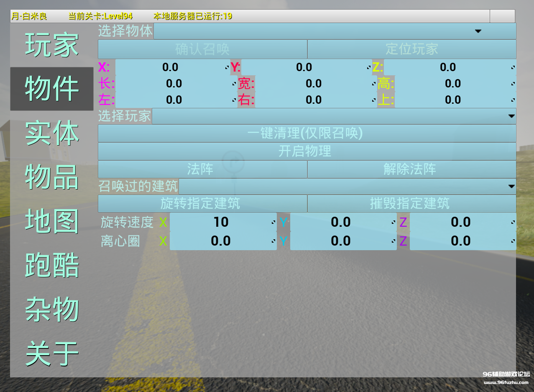Open the 跑酷 tab
The width and height of the screenshot is (534, 392).
52,265
